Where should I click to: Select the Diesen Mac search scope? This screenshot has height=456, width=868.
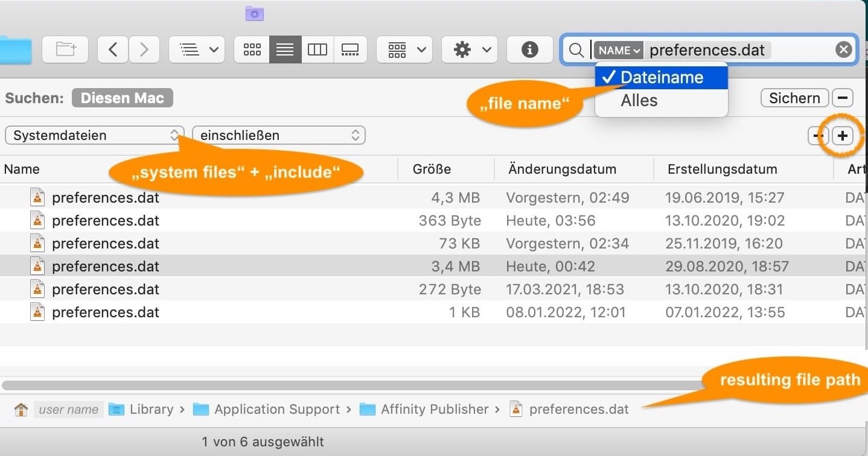click(x=122, y=98)
